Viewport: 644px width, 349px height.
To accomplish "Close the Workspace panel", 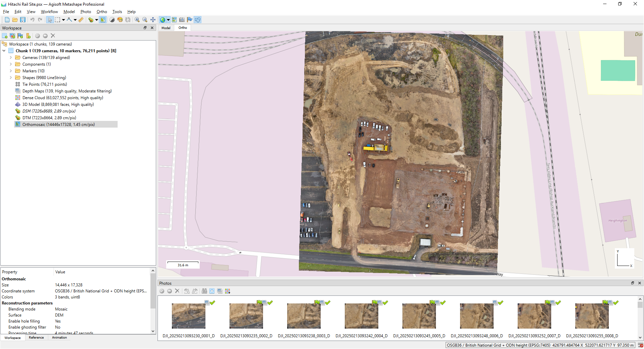I will 152,28.
